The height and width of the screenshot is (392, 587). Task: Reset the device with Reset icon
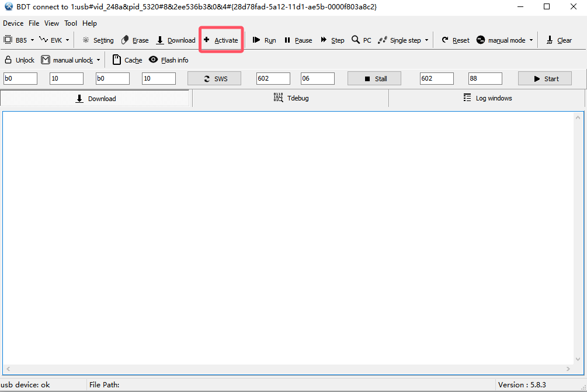445,40
